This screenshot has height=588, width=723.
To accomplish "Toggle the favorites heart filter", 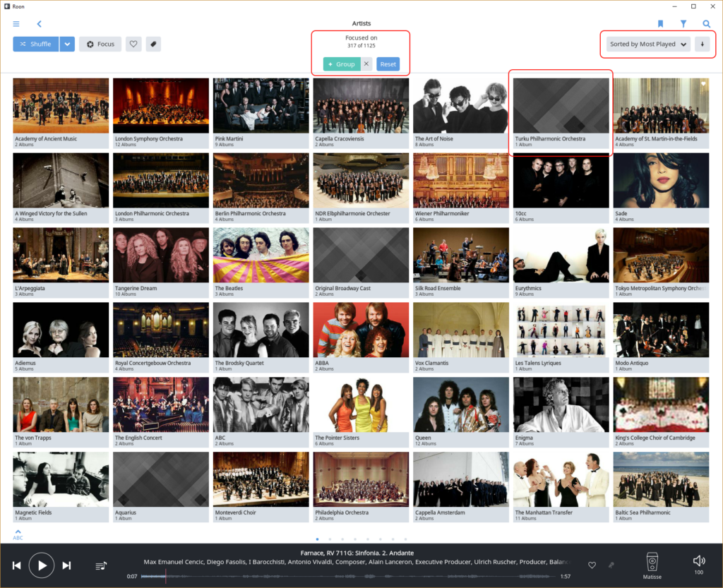I will tap(133, 44).
